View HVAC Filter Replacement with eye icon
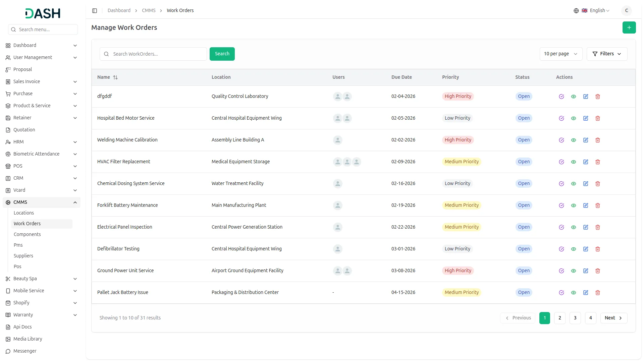The height and width of the screenshot is (362, 644). (573, 162)
